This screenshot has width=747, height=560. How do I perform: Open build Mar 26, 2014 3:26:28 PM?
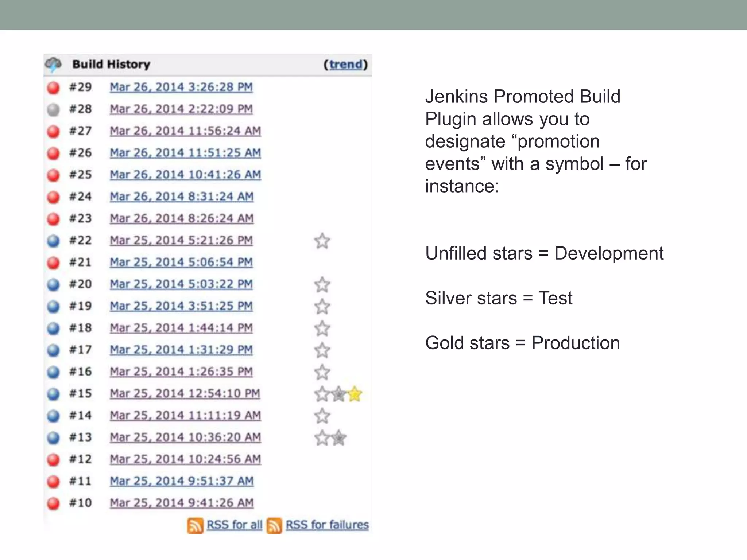[181, 87]
